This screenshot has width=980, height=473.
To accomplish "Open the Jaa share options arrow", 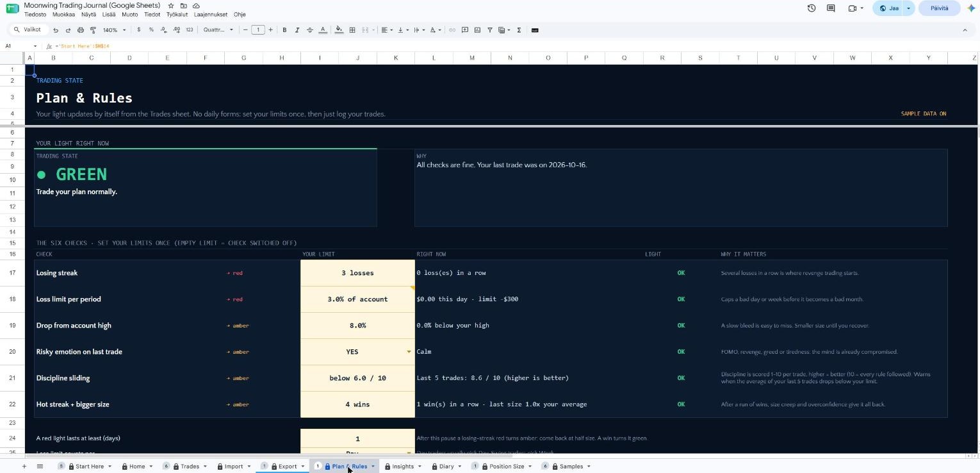I will [x=908, y=8].
